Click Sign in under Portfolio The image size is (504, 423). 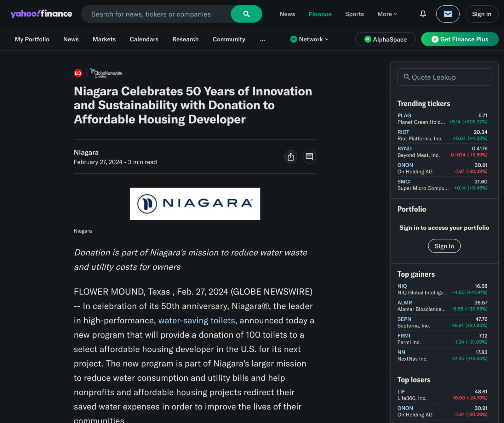click(444, 246)
